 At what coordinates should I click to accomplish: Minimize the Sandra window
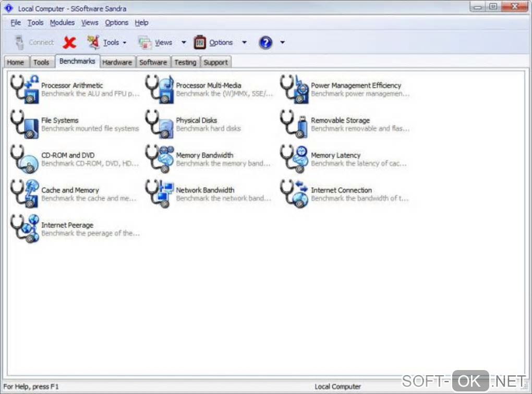(478, 7)
